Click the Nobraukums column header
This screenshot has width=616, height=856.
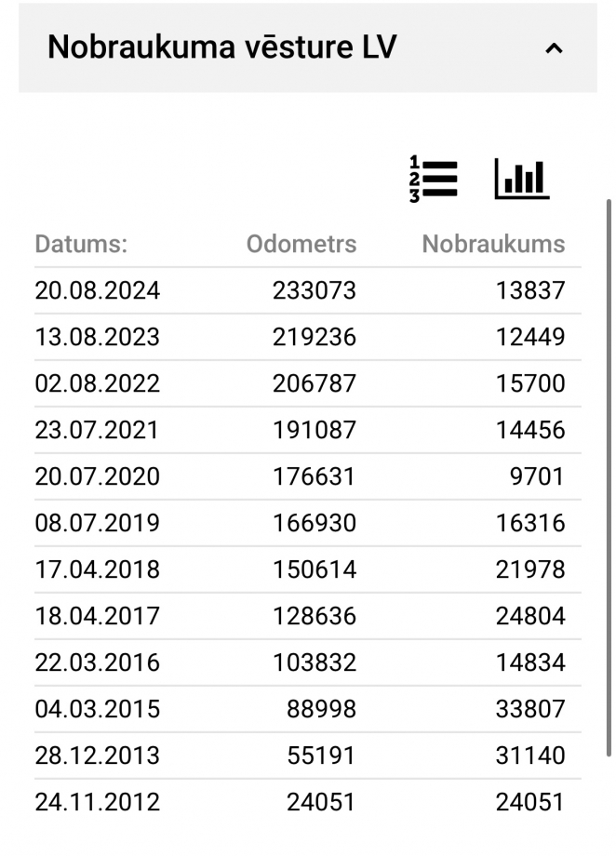pyautogui.click(x=493, y=244)
